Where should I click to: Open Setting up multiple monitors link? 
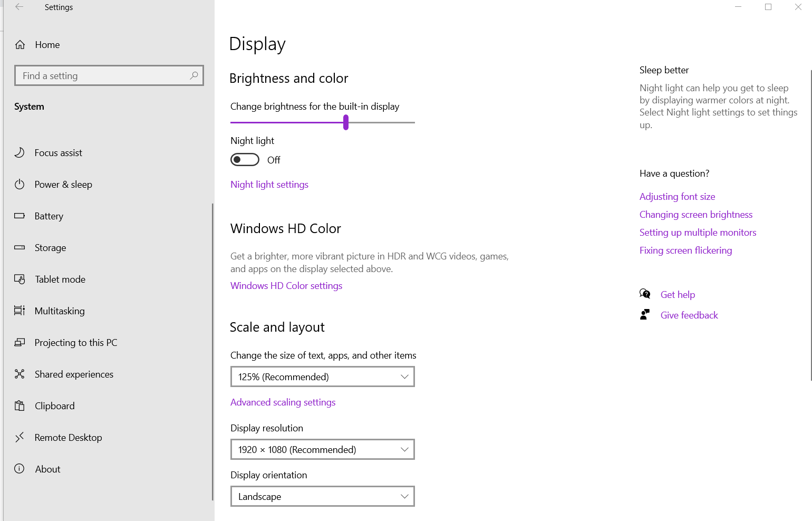coord(698,233)
